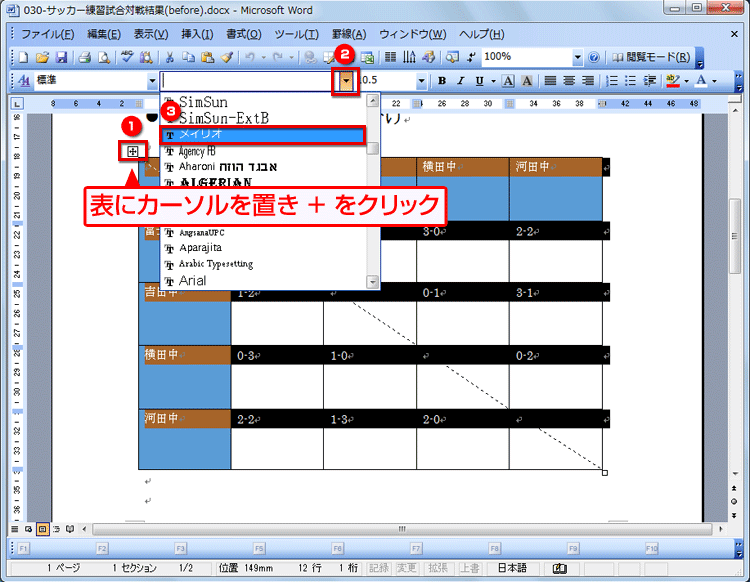Click the Print icon
Screen dimensions: 750x582
[85, 57]
